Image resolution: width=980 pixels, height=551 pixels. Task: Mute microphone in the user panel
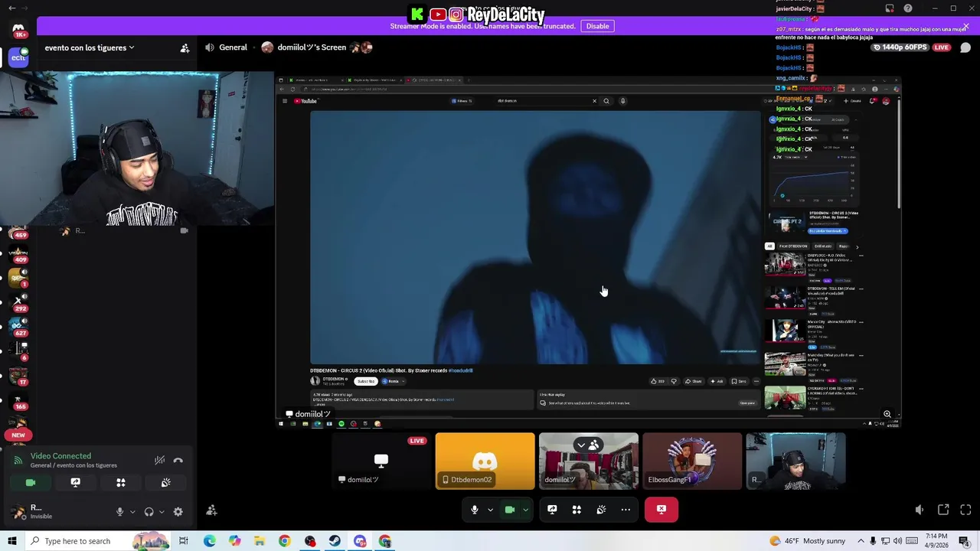coord(119,512)
